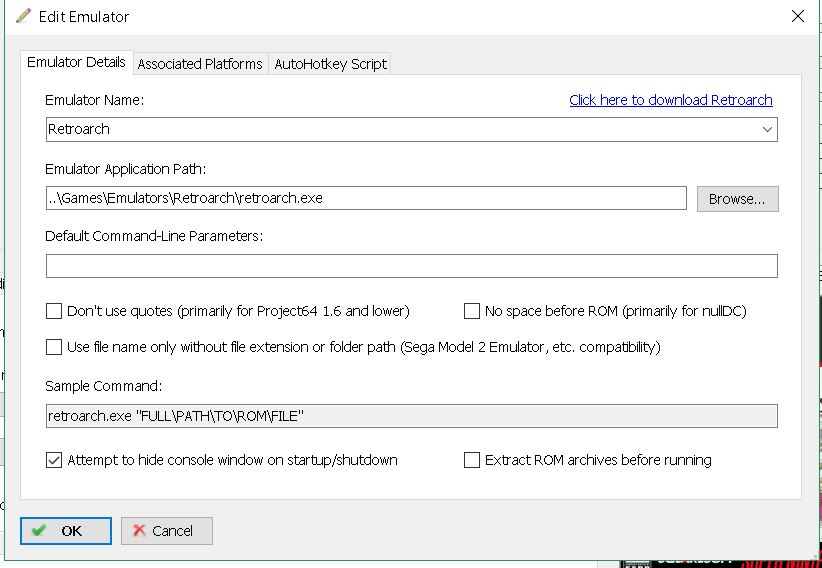Image resolution: width=822 pixels, height=568 pixels.
Task: Click the Sample Command label
Action: click(x=104, y=386)
